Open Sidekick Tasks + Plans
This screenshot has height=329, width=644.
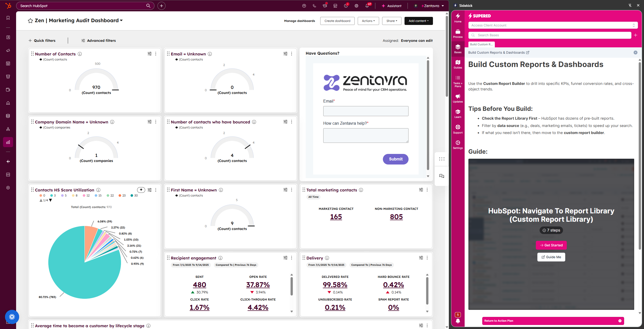tap(458, 81)
